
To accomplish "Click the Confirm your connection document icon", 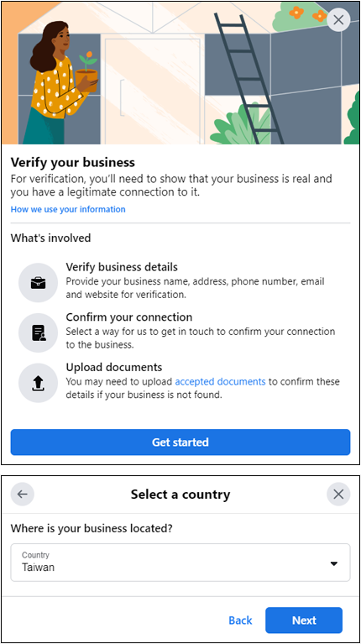I will tap(38, 332).
